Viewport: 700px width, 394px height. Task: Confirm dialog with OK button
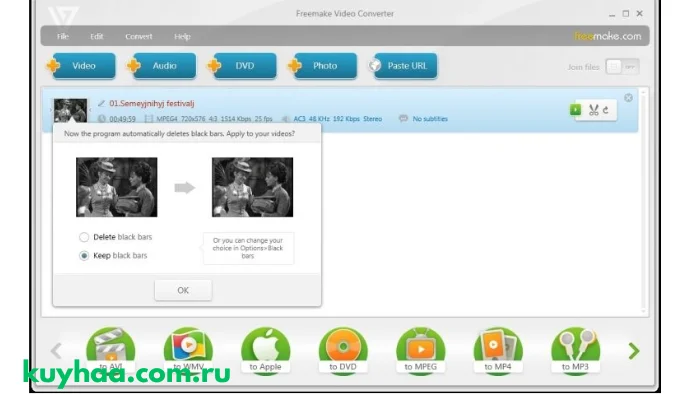click(183, 290)
